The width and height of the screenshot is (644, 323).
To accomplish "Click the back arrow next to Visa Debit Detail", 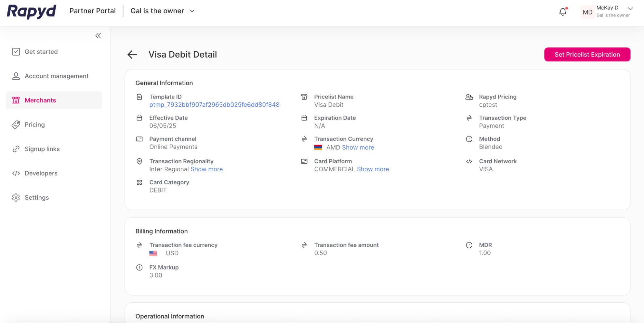I will (132, 54).
